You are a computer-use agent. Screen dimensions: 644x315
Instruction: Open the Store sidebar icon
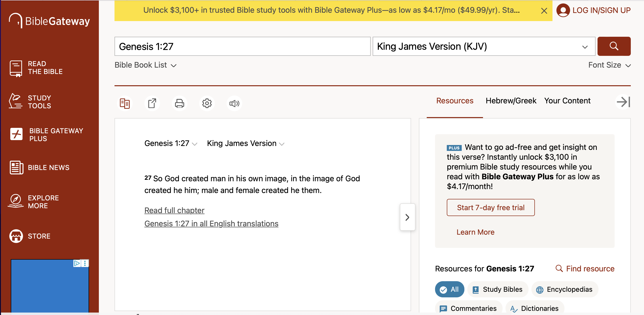(16, 236)
